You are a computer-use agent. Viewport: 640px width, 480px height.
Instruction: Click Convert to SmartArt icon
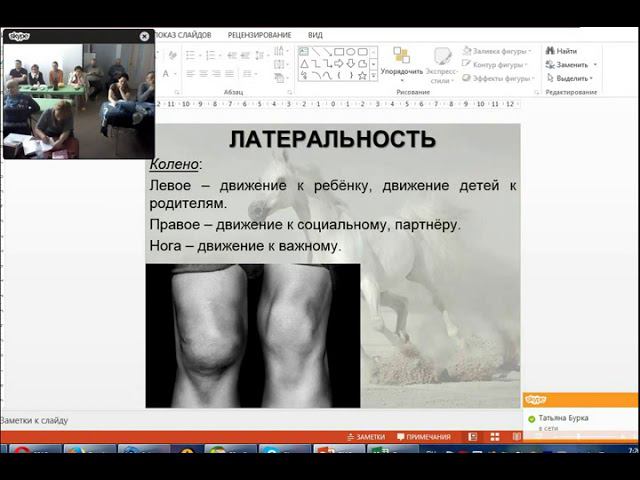(x=280, y=78)
